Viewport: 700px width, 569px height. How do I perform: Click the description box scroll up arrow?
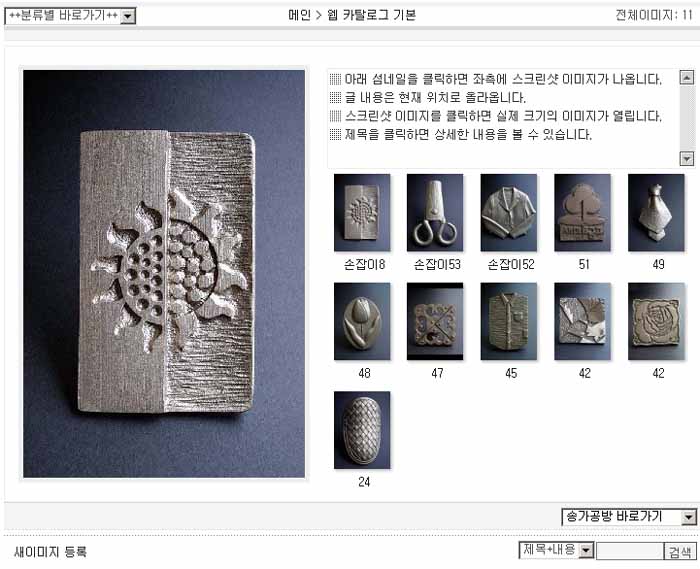(687, 78)
